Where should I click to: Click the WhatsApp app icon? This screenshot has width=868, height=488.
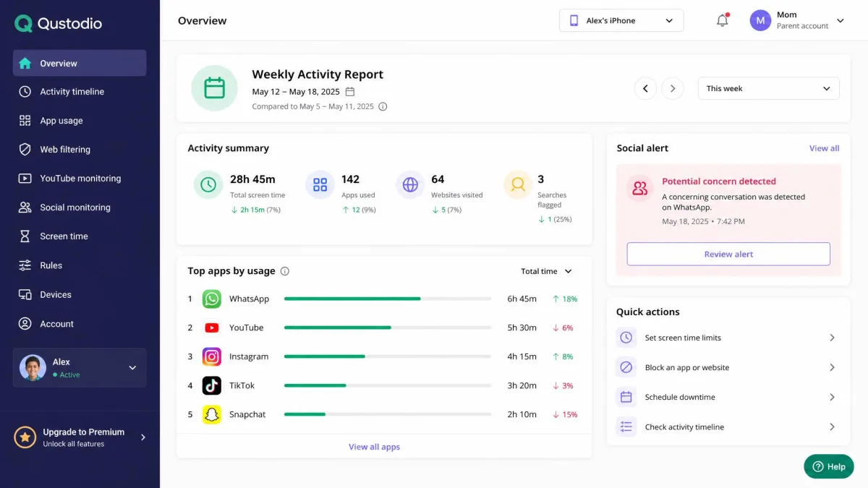[x=211, y=299]
